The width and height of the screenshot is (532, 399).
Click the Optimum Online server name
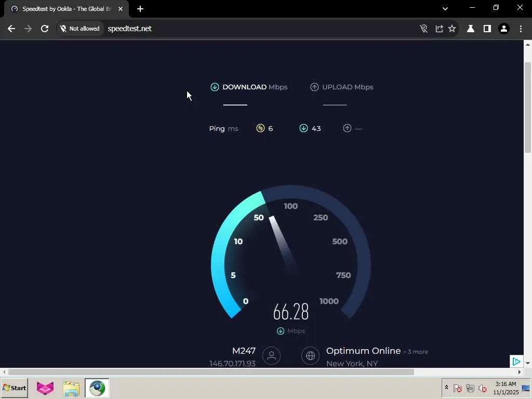(363, 351)
